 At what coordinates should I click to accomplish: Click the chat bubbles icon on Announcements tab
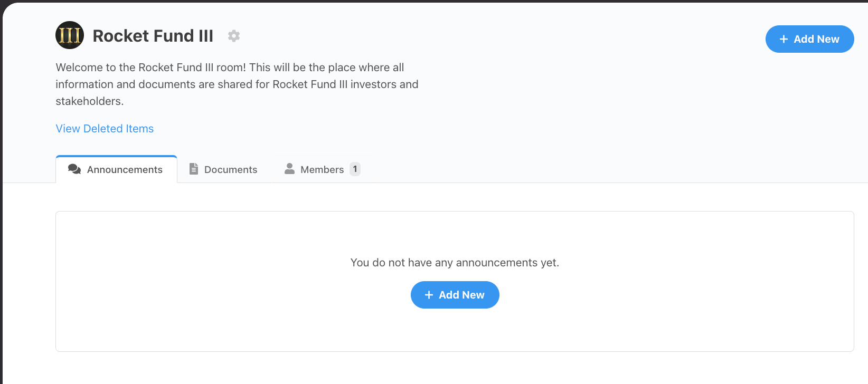[x=74, y=169]
